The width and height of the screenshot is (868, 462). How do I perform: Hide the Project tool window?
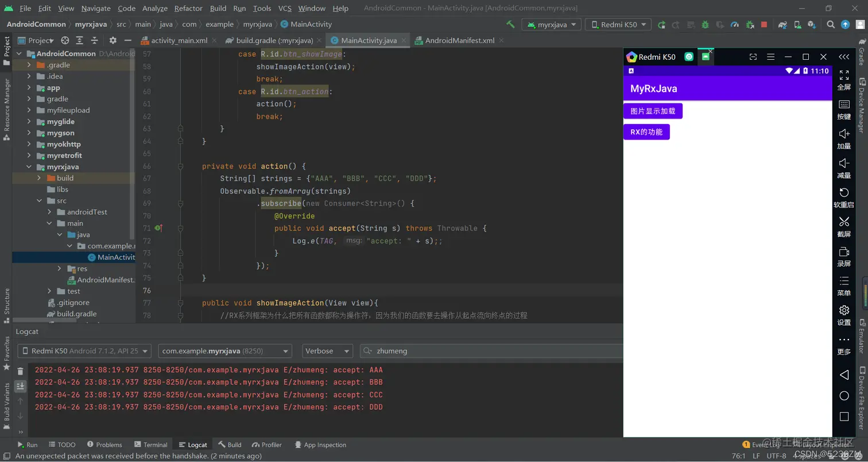[128, 40]
